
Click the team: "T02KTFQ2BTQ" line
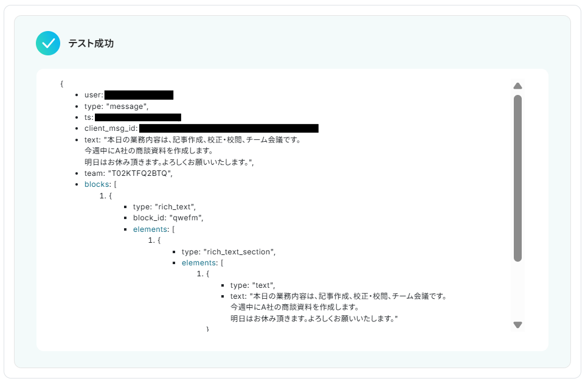point(128,173)
